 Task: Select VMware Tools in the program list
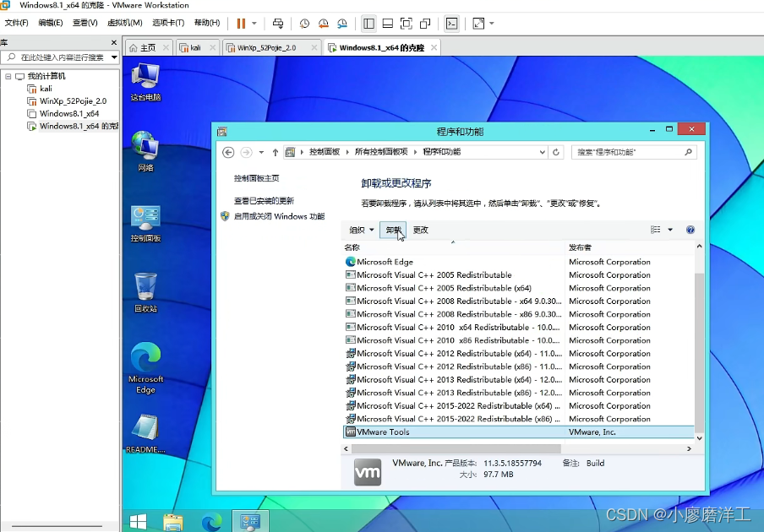coord(518,432)
